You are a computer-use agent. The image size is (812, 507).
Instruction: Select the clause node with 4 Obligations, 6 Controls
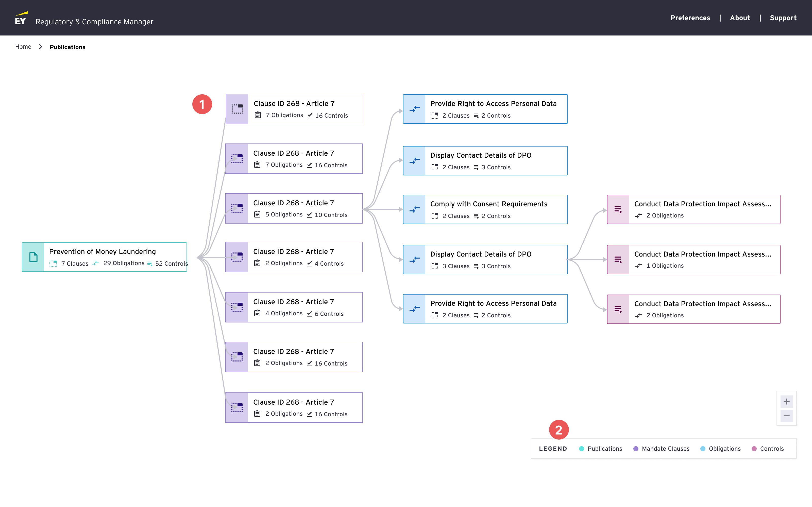click(294, 307)
